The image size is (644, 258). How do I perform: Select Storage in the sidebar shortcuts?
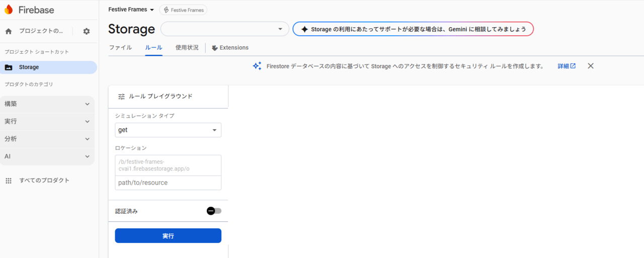pyautogui.click(x=47, y=67)
